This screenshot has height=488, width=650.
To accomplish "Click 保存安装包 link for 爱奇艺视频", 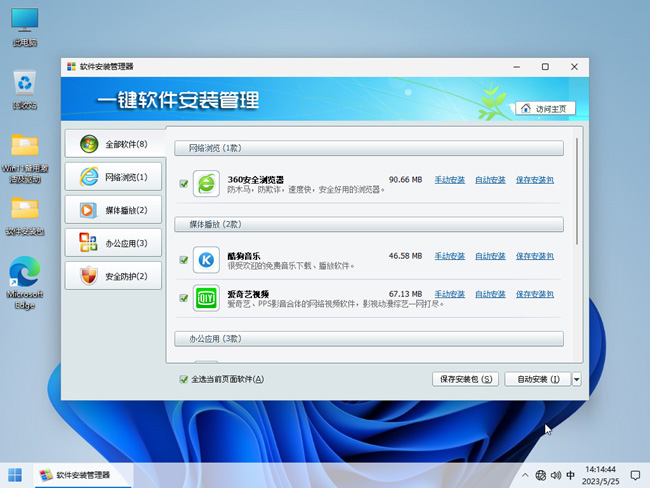I will 535,294.
